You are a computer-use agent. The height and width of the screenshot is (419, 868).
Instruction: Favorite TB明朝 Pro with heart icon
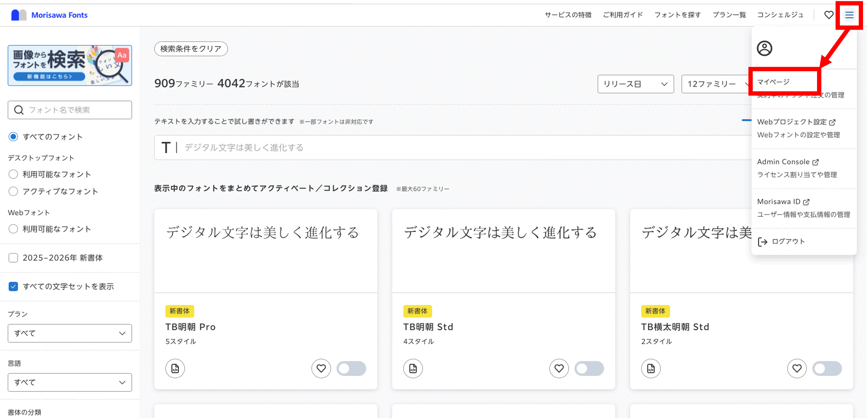click(x=321, y=368)
